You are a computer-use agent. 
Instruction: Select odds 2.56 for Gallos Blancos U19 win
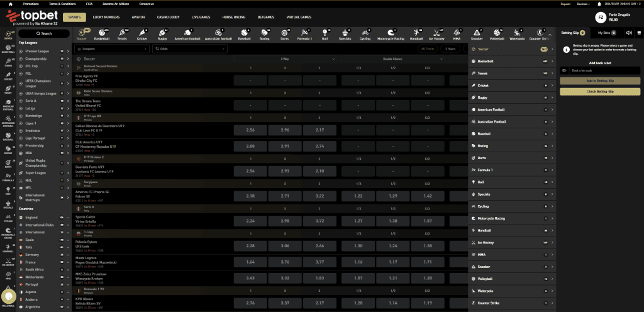(250, 130)
